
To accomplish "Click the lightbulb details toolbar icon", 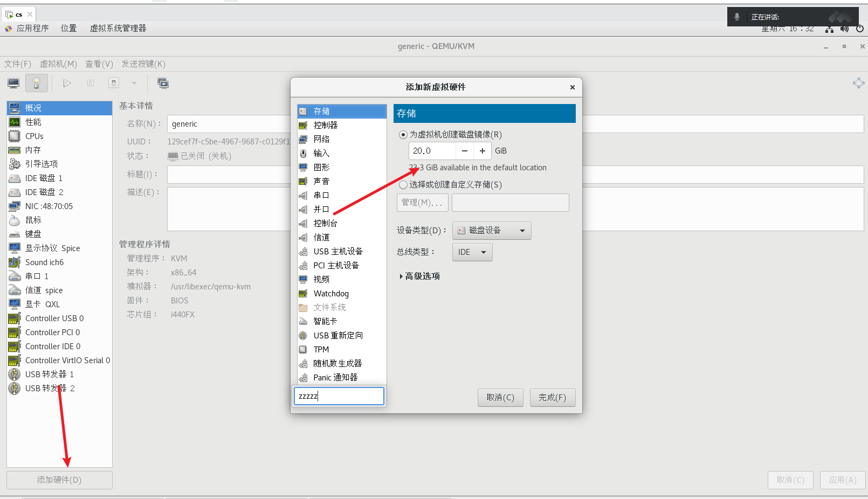I will click(x=37, y=83).
